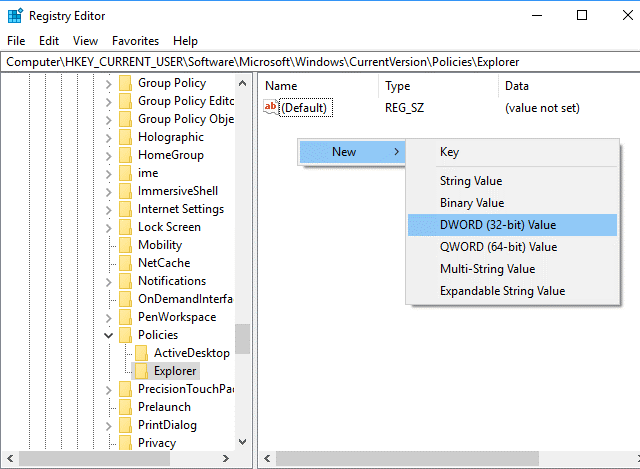640x469 pixels.
Task: Click the PrecisionTouchPad folder icon
Action: (x=125, y=388)
